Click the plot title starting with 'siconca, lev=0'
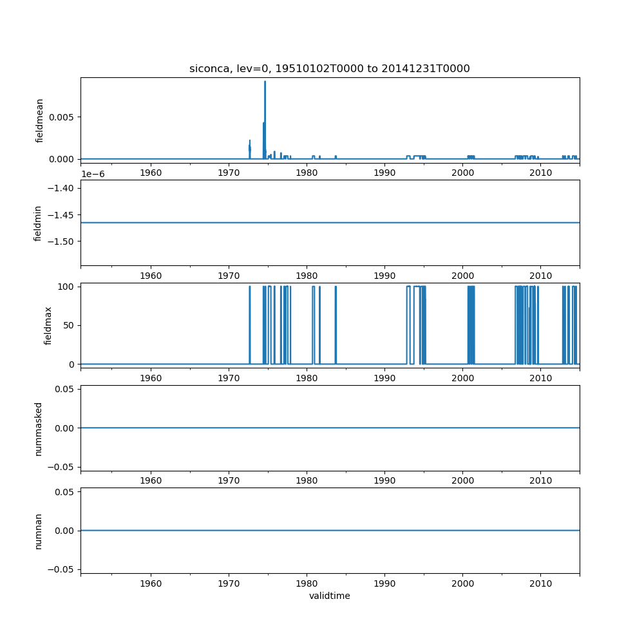Image resolution: width=644 pixels, height=644 pixels. pos(329,68)
